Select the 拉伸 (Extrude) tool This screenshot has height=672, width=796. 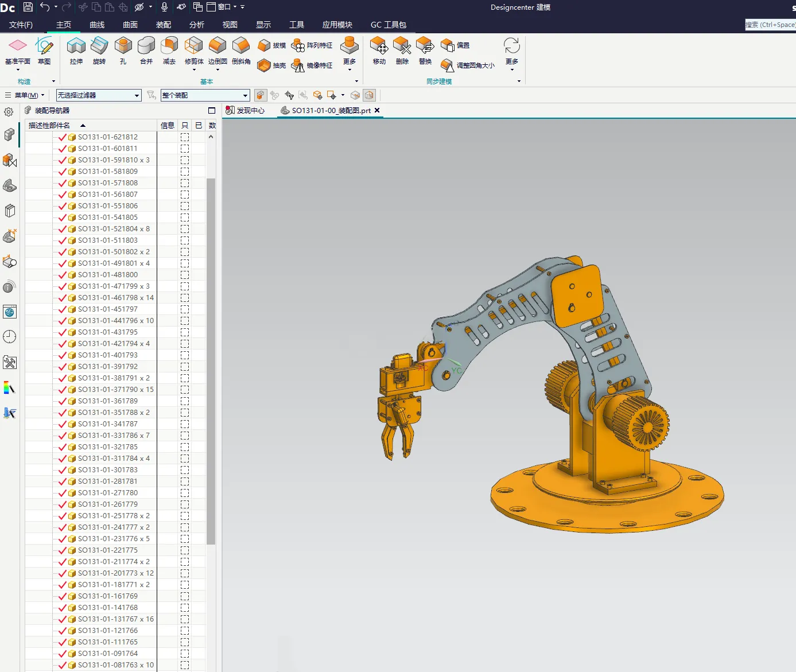76,51
